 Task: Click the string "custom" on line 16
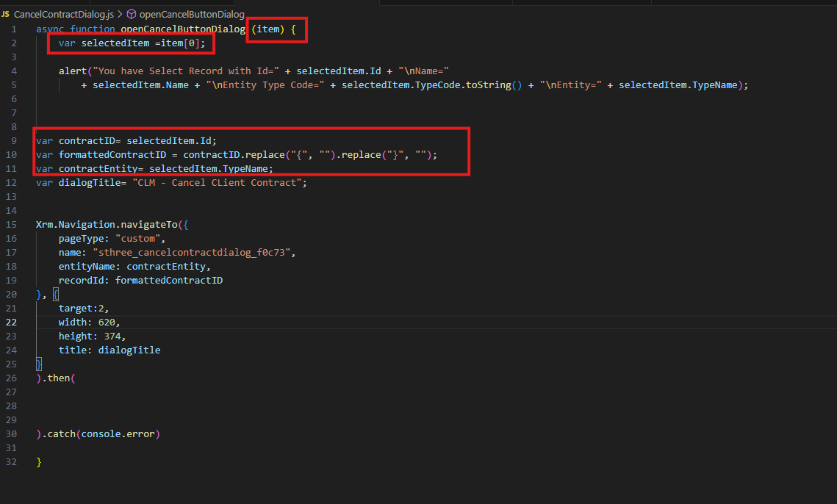138,238
